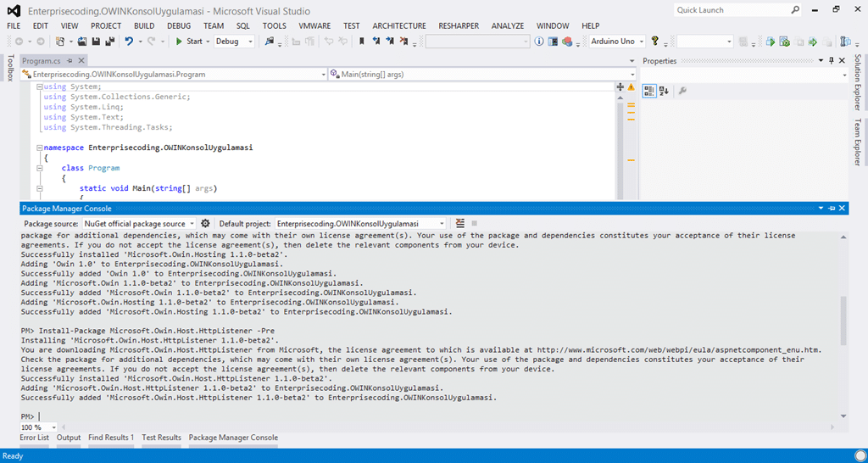
Task: Click Categorized view in Properties panel
Action: pos(649,91)
